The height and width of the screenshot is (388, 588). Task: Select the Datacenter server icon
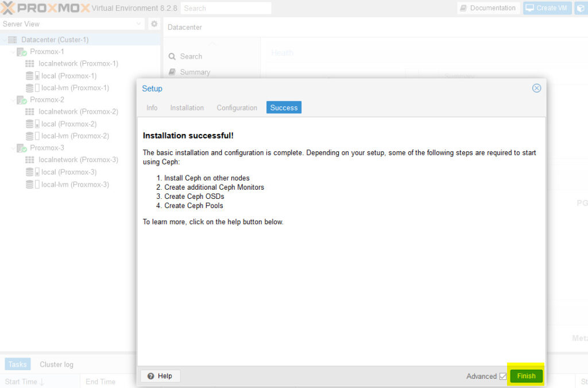tap(13, 40)
